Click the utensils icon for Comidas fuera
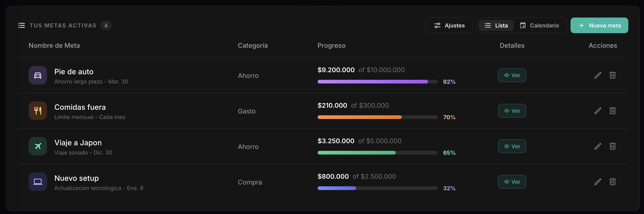Screen dimensions: 644x214 38,111
